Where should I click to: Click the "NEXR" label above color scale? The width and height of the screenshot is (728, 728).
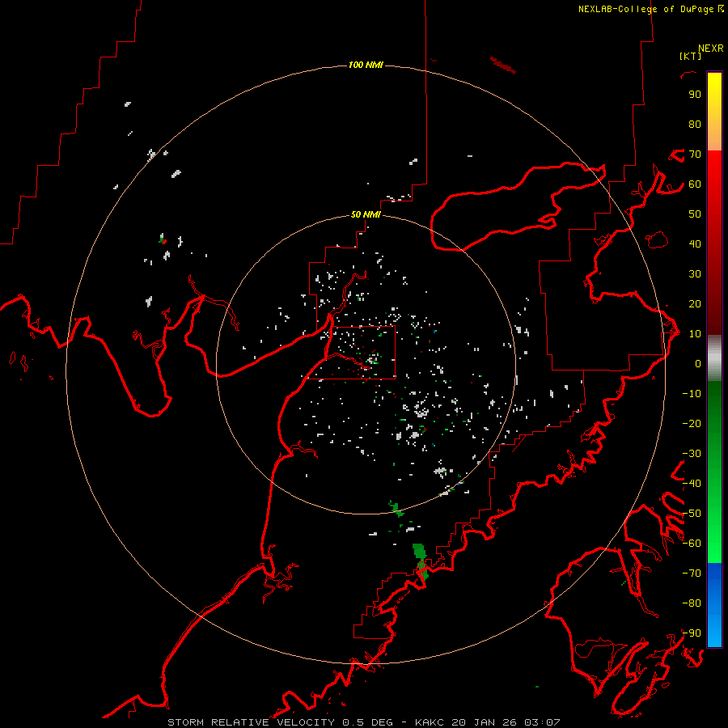click(x=711, y=49)
